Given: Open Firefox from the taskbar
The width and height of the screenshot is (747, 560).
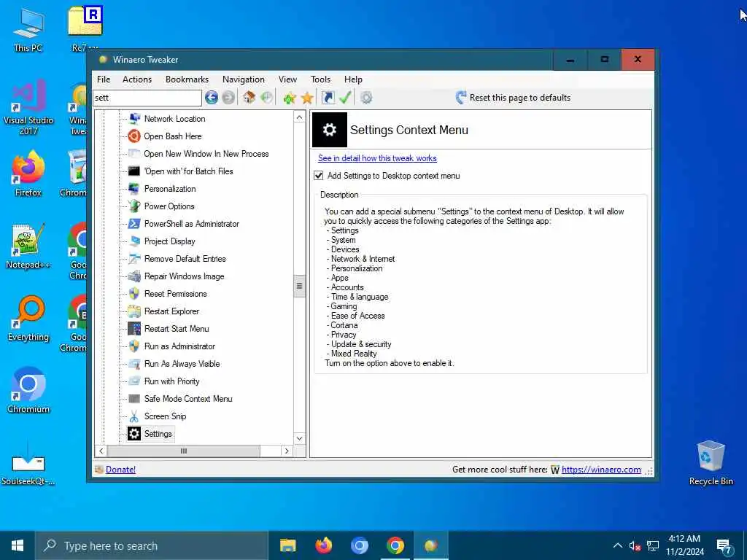Looking at the screenshot, I should 323,545.
